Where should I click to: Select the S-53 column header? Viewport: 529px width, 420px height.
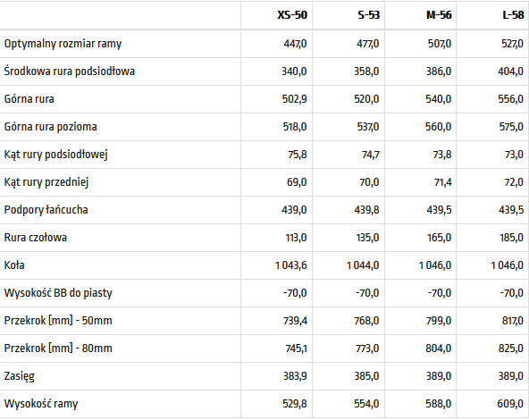tap(369, 15)
